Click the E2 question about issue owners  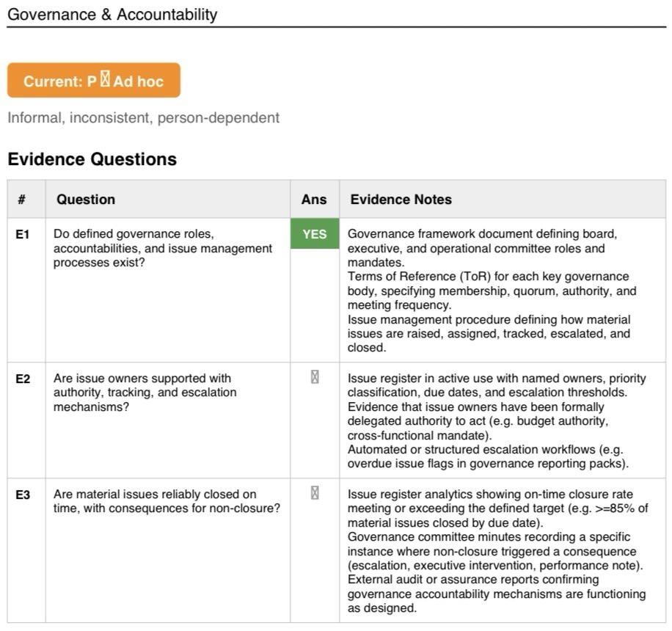145,393
